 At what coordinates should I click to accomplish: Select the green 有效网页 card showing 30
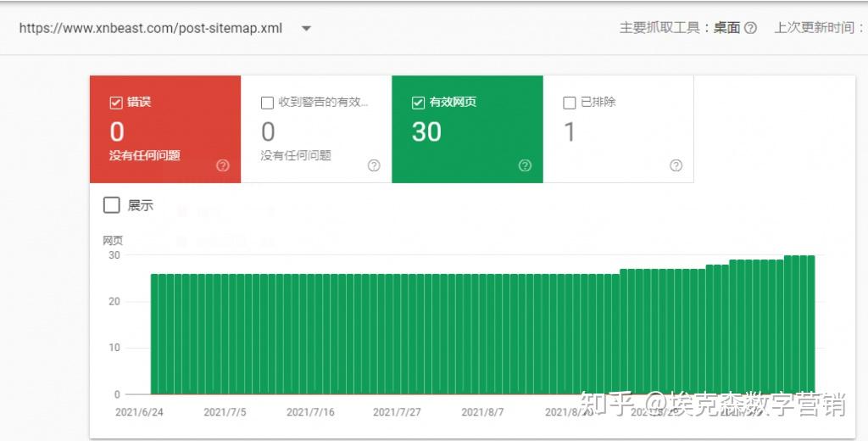[467, 129]
